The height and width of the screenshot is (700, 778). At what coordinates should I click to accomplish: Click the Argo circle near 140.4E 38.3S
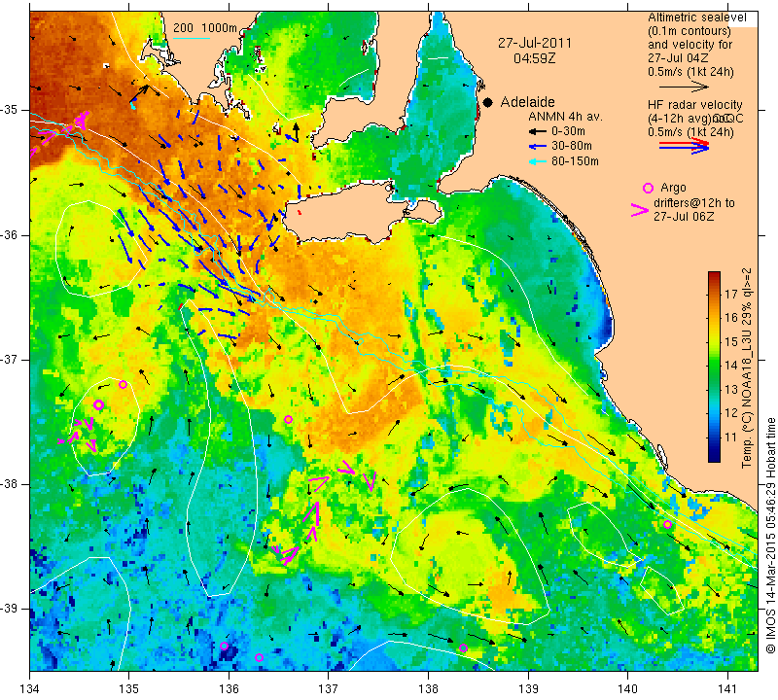point(667,525)
